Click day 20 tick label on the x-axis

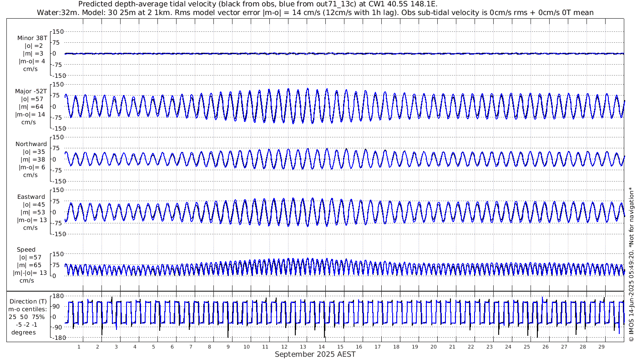pos(433,347)
